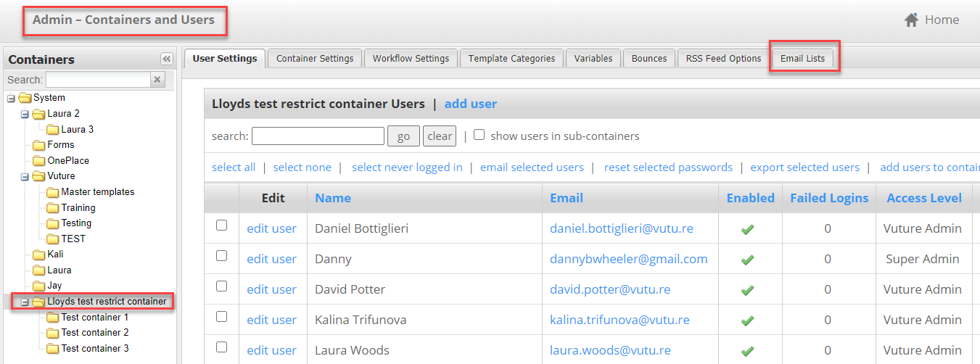This screenshot has height=364, width=980.
Task: Click Daniel Bottiglieri's green enabled checkmark
Action: click(748, 229)
